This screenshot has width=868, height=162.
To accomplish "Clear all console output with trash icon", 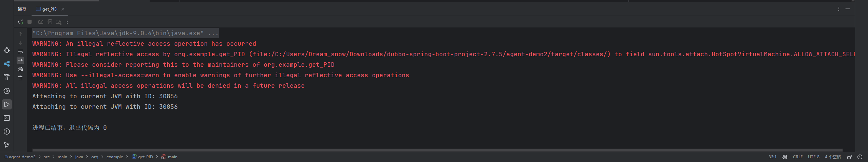I will click(20, 78).
